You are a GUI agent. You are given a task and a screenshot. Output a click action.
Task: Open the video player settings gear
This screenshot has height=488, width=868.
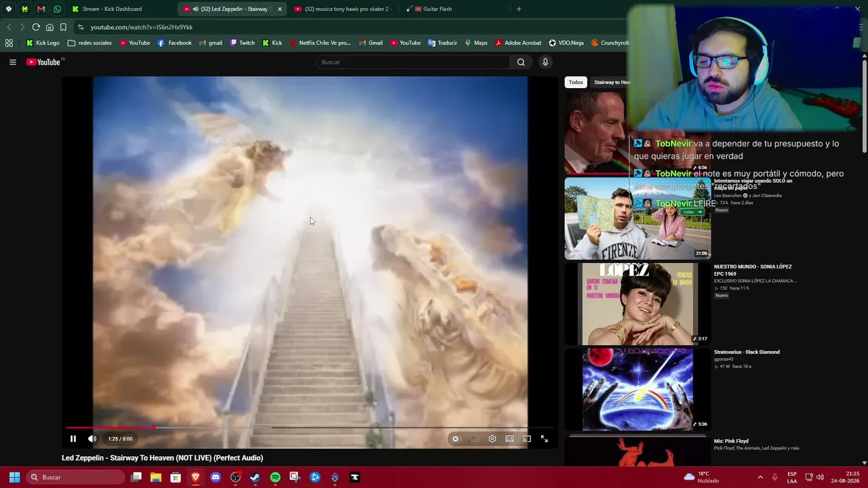[x=492, y=439]
